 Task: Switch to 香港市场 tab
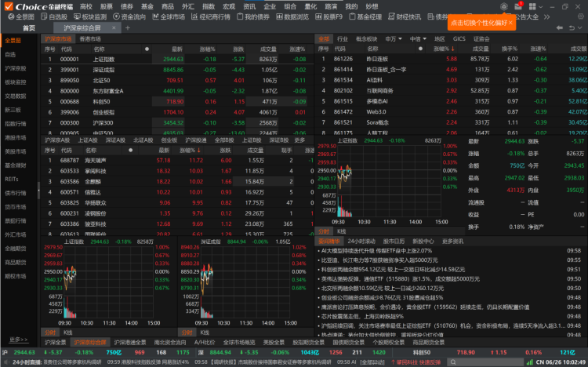(x=90, y=38)
